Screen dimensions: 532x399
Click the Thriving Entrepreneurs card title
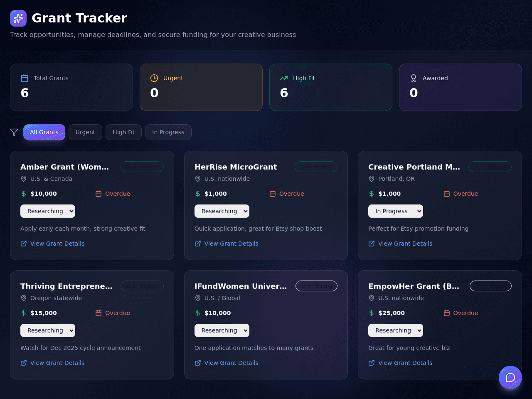pos(66,286)
